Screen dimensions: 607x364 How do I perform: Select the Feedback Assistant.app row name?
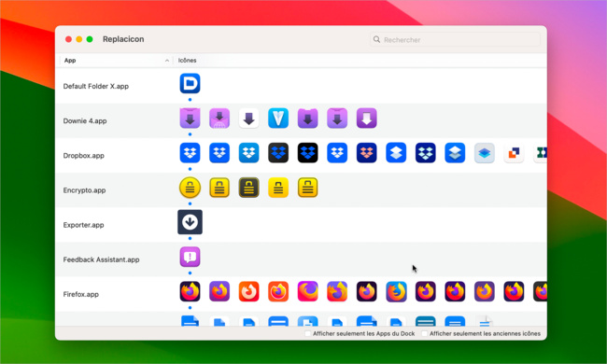point(101,259)
